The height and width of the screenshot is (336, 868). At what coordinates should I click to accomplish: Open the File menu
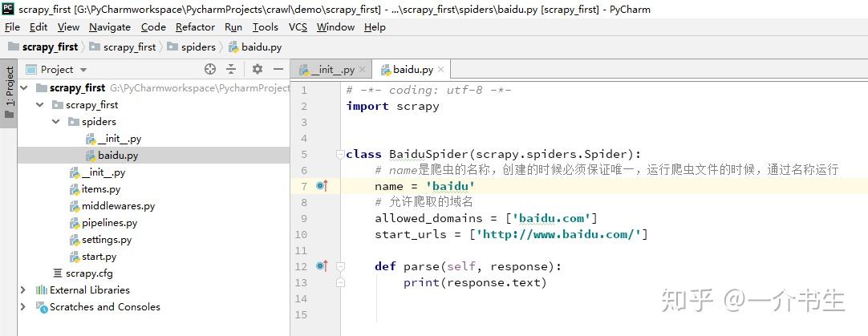pos(12,27)
